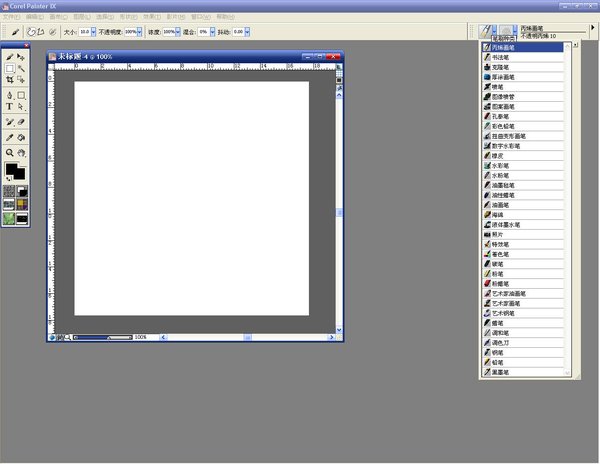Choose straight line strokes in property bar

click(41, 32)
